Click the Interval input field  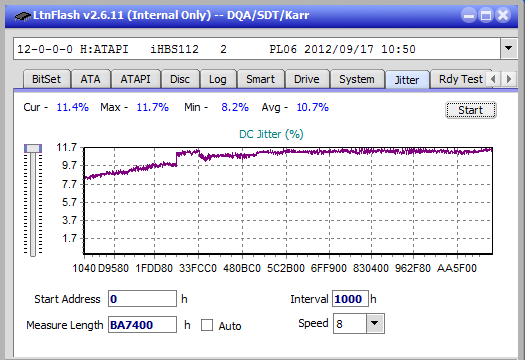350,299
